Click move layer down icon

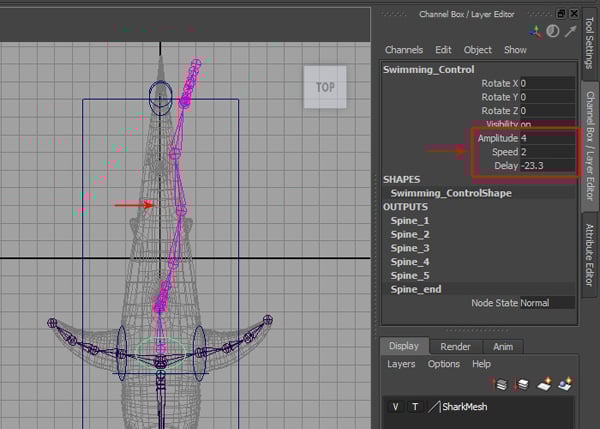click(518, 383)
